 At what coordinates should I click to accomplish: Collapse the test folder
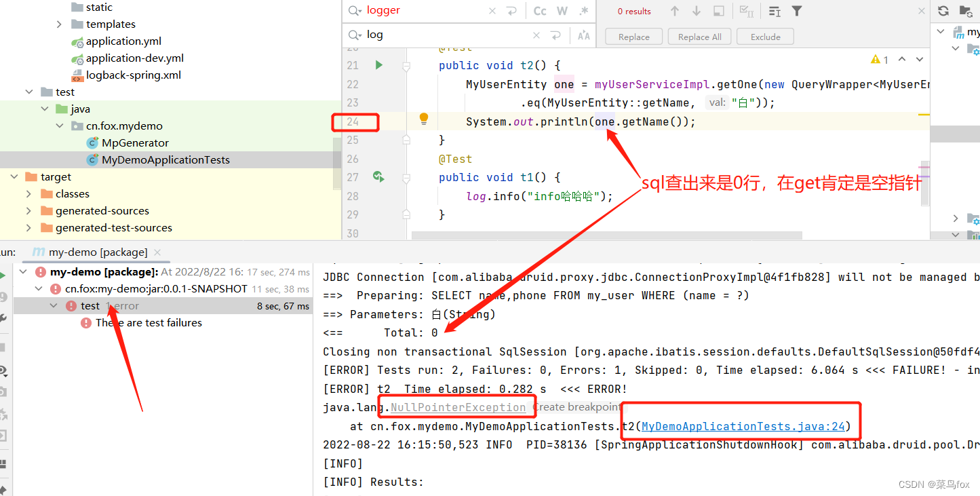click(x=29, y=92)
